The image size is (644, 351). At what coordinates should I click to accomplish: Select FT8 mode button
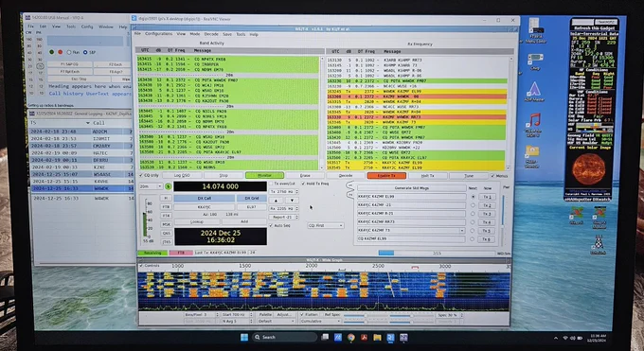pyautogui.click(x=166, y=207)
